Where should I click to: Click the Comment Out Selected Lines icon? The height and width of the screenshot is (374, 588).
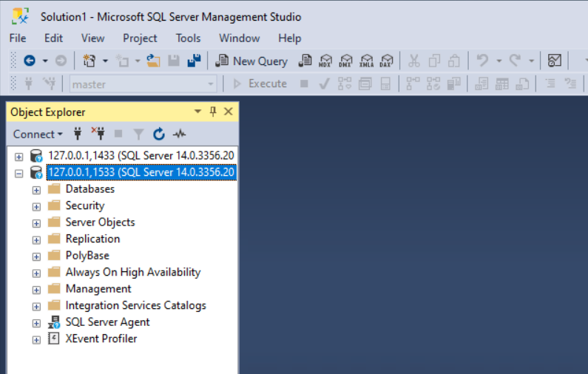(550, 84)
